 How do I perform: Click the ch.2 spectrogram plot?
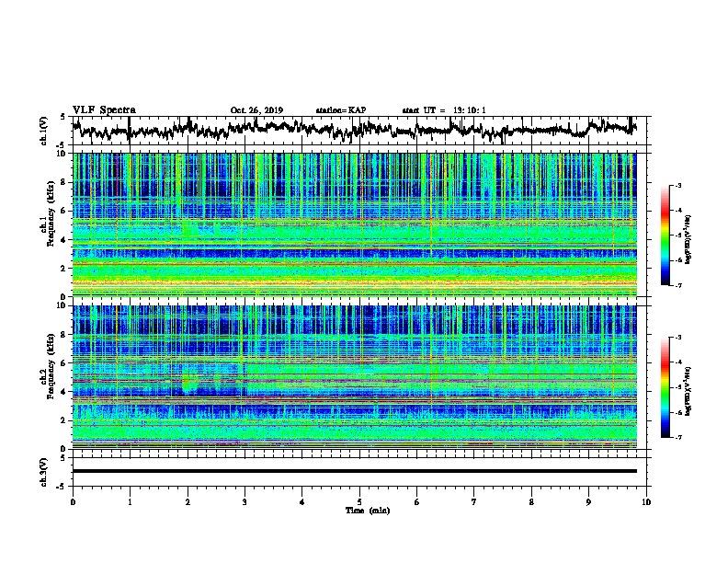354,377
